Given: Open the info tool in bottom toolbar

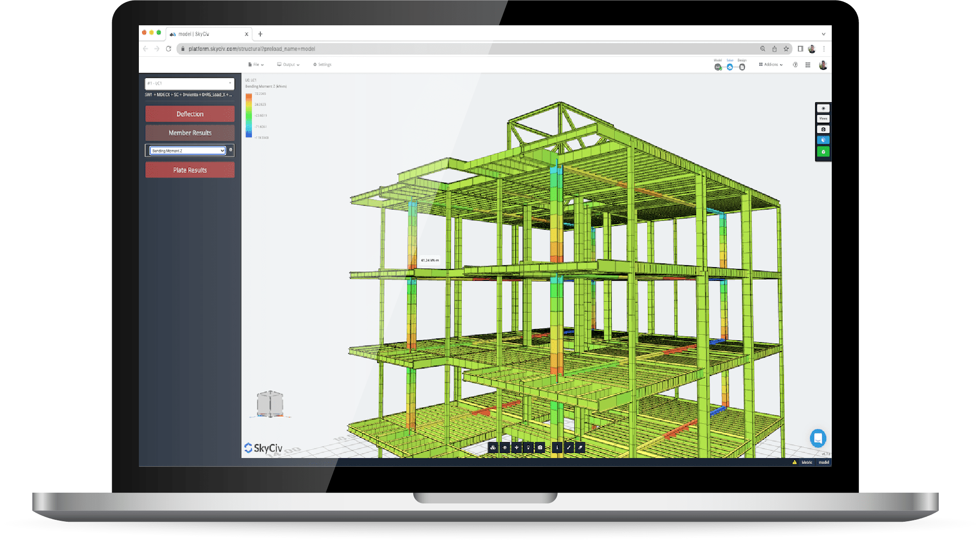Looking at the screenshot, I should tap(557, 448).
